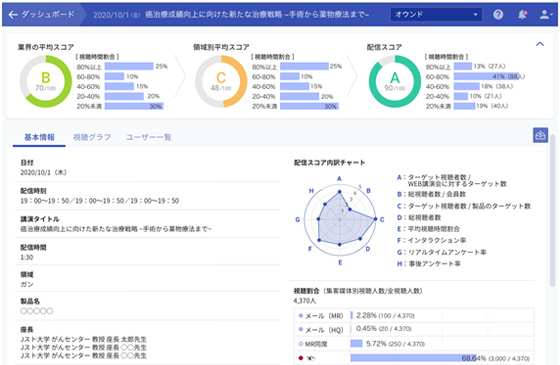Click the 講演タイトル value text

(x=116, y=229)
